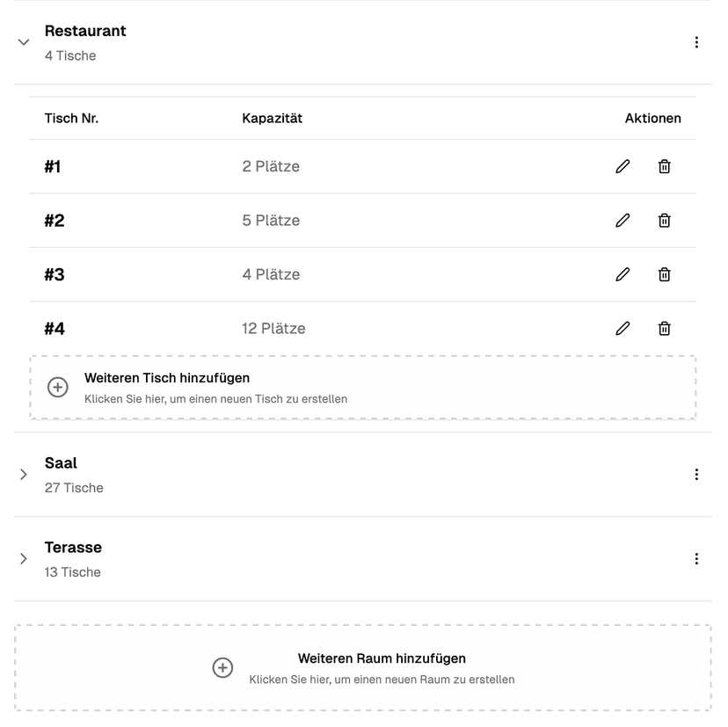Remove table #2 via trash icon
Image resolution: width=728 pixels, height=727 pixels.
click(x=665, y=221)
